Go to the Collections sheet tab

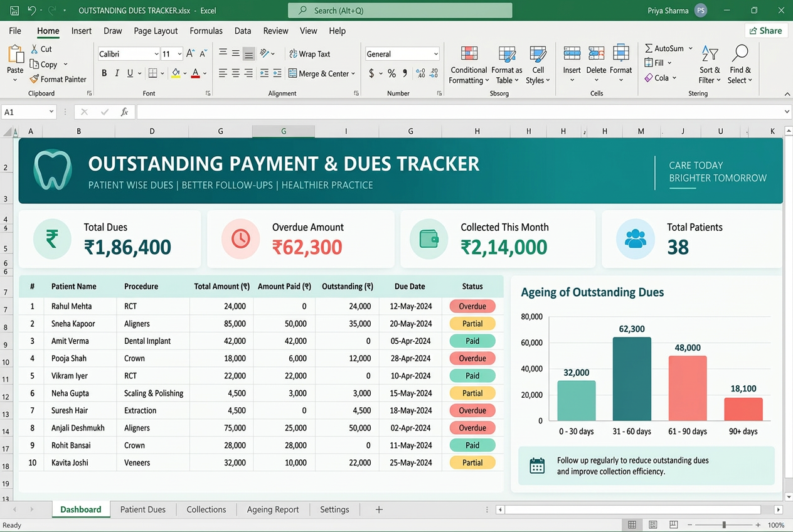(x=206, y=509)
